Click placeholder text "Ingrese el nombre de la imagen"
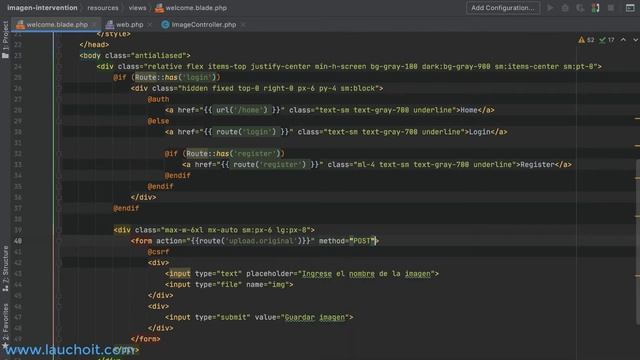The height and width of the screenshot is (360, 640). click(x=366, y=273)
